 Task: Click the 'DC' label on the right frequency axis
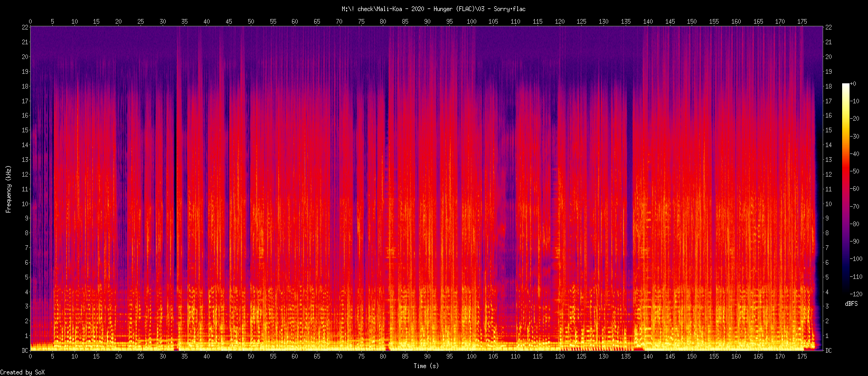(x=829, y=351)
